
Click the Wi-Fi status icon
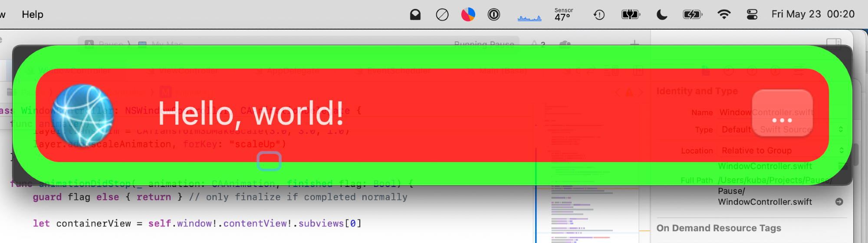[x=723, y=15]
